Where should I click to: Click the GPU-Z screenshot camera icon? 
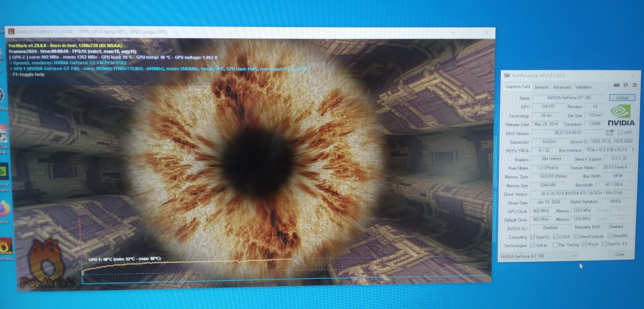click(616, 85)
